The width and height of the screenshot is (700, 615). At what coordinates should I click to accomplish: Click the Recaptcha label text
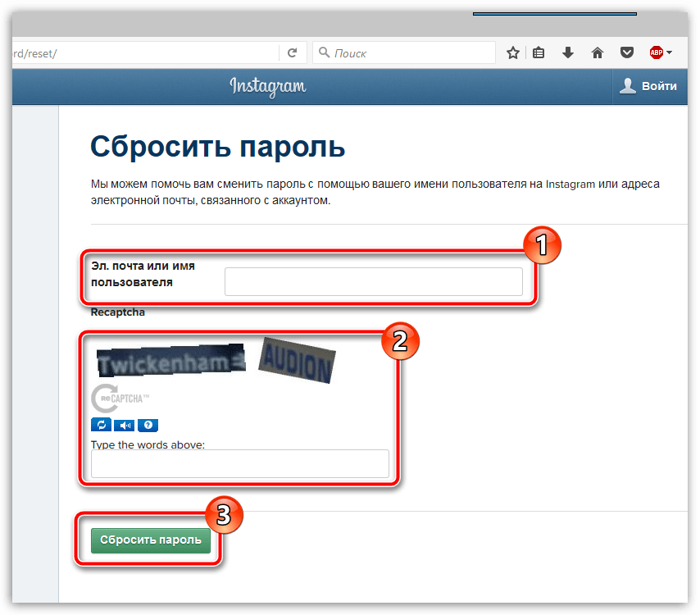tap(118, 312)
